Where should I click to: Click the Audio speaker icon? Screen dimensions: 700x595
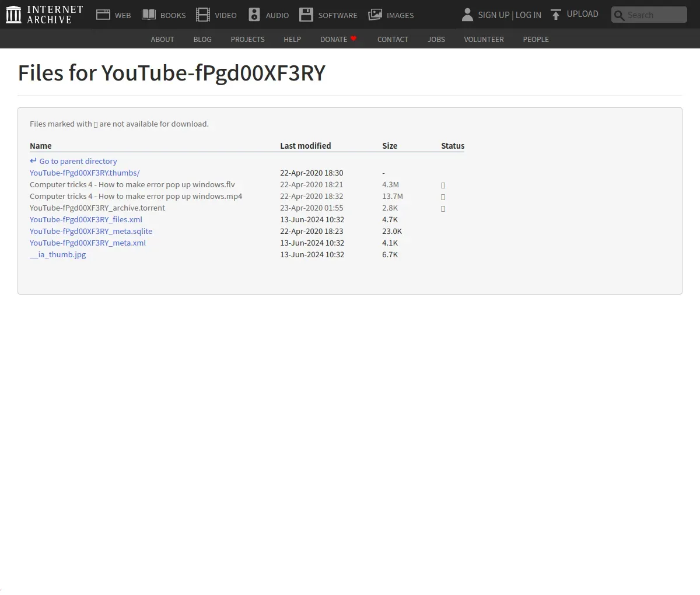coord(254,15)
